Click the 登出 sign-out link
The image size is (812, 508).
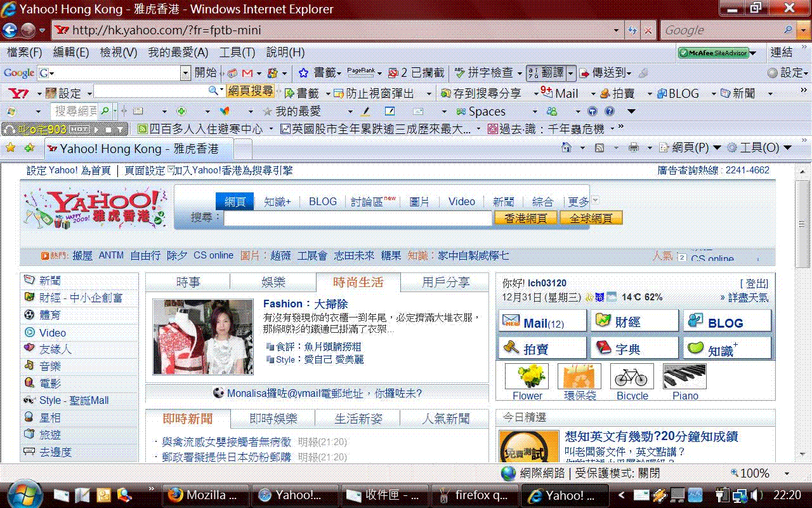(x=754, y=283)
